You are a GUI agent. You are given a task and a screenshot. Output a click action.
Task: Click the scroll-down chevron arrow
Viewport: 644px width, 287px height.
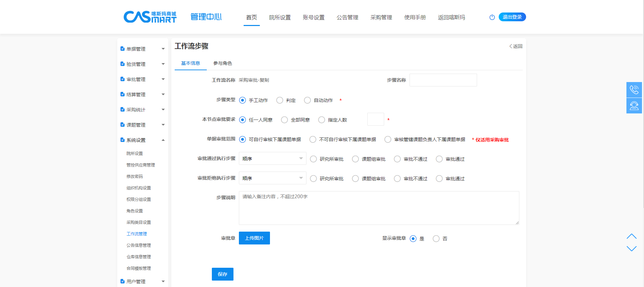[631, 249]
